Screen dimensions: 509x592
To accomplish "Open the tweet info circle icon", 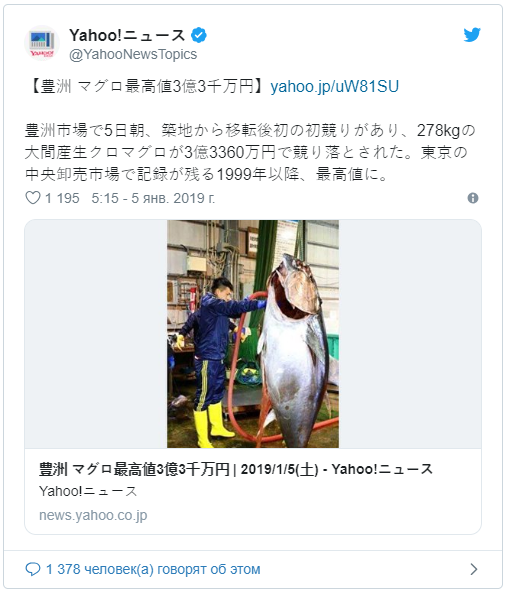I will [x=473, y=198].
